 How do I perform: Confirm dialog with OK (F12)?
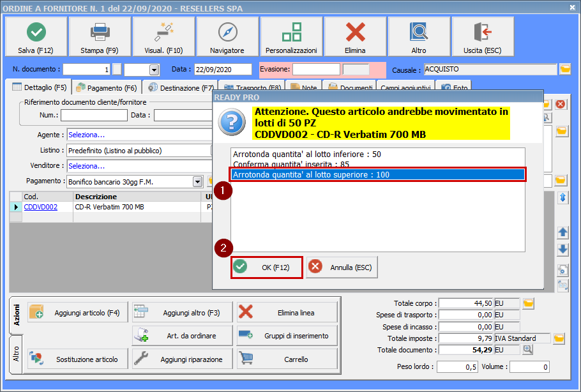click(267, 268)
